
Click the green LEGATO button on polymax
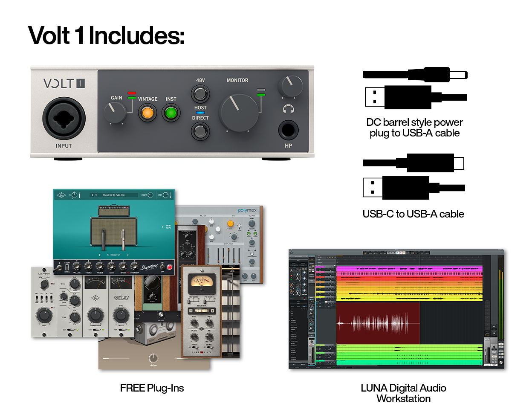point(255,233)
